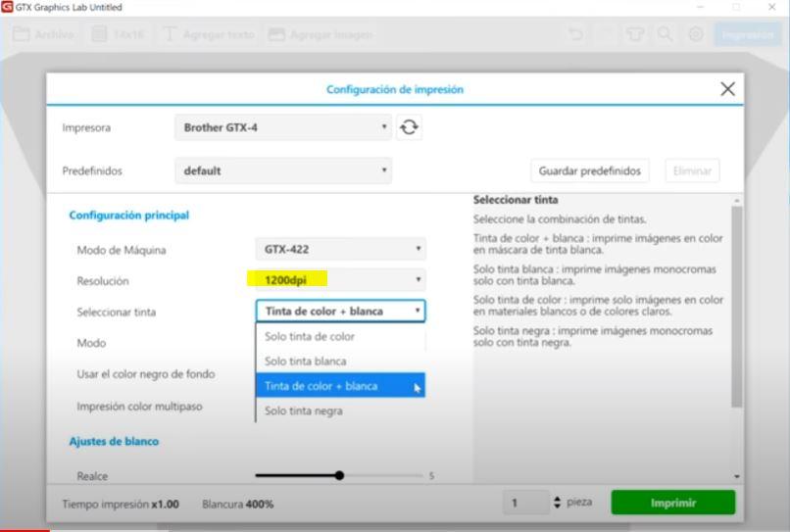Click the magnifier search icon in toolbar

click(666, 34)
